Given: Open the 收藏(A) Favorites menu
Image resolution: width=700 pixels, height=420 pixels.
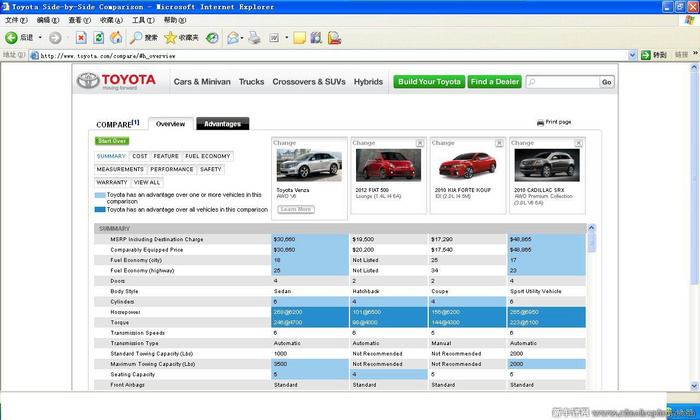Looking at the screenshot, I should (x=111, y=20).
